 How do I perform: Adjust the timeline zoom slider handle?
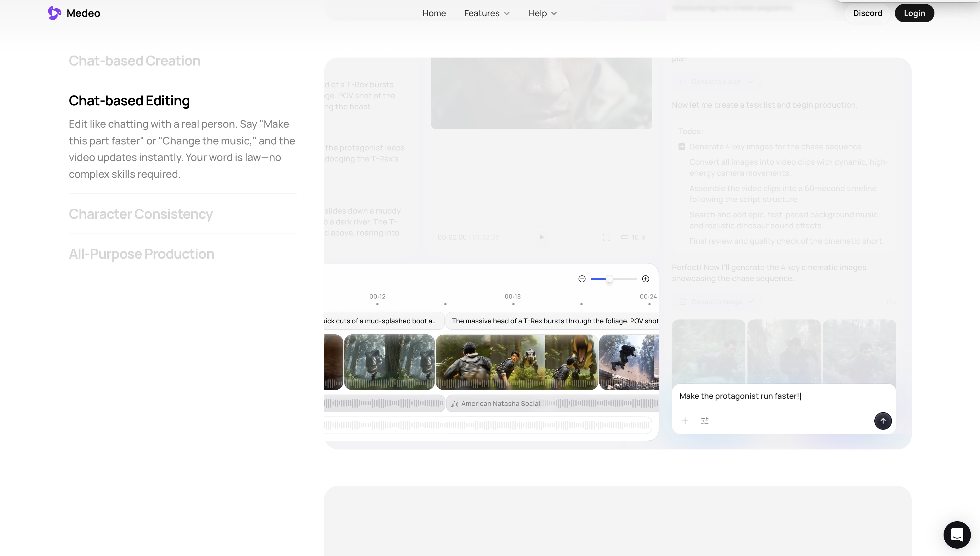click(x=610, y=279)
